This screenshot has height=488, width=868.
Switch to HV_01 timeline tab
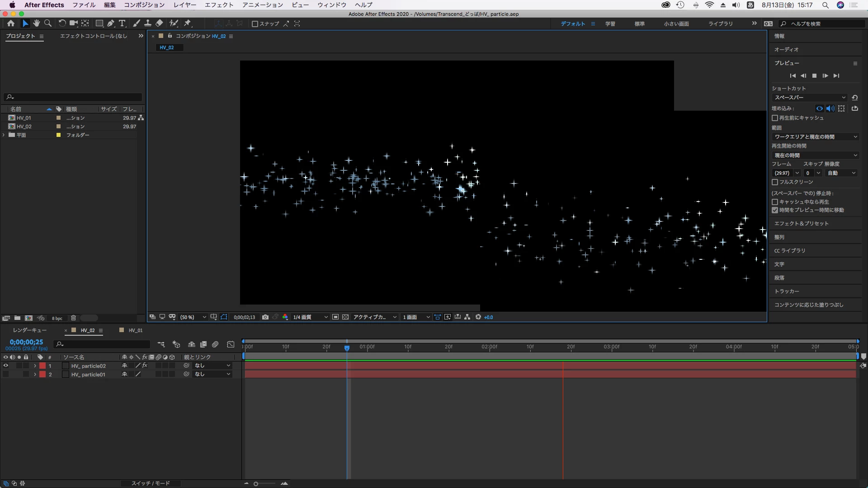[135, 330]
